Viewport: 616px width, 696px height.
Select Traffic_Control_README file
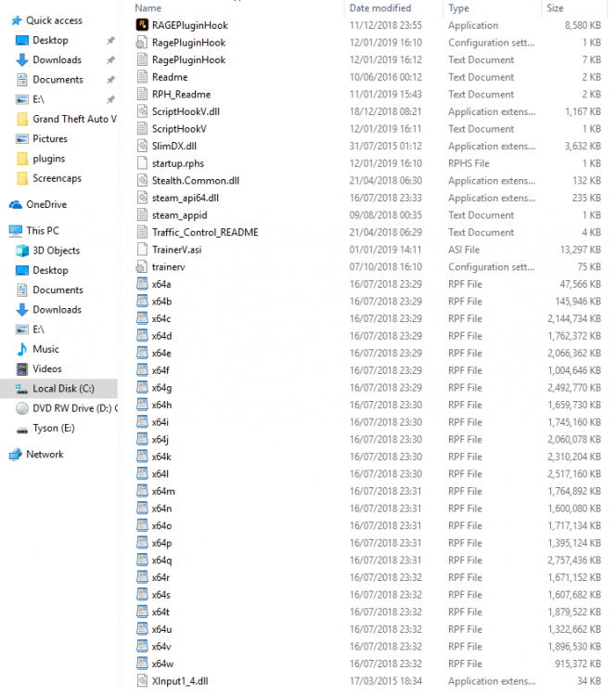click(x=205, y=232)
